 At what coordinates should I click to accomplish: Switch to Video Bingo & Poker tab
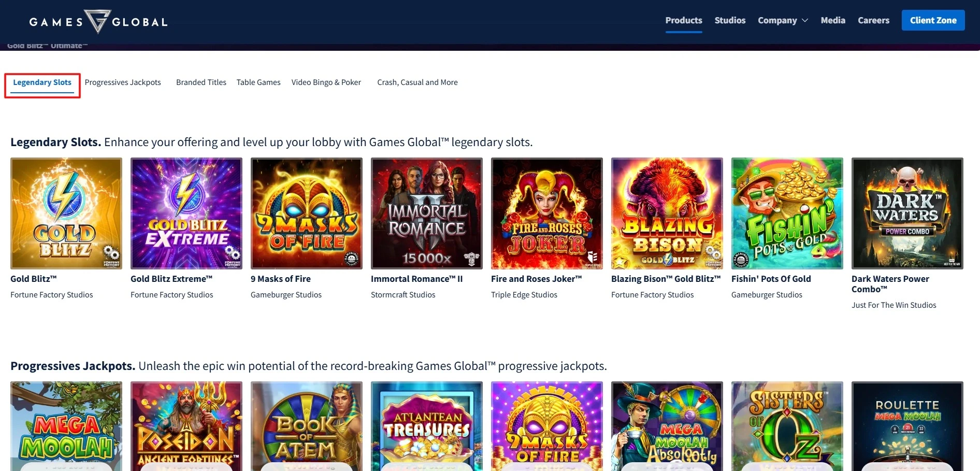[x=326, y=82]
